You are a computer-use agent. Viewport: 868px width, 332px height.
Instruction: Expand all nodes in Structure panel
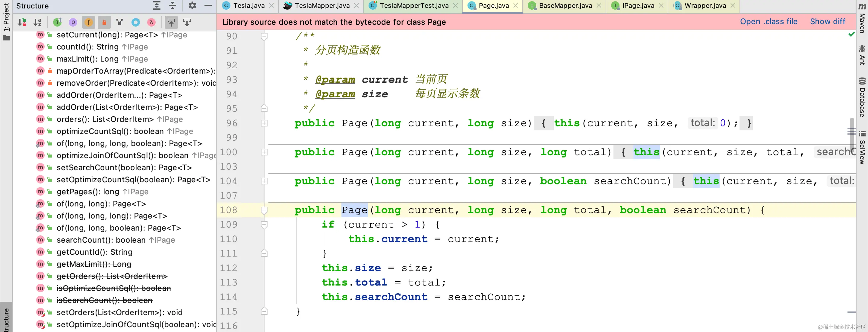(x=157, y=5)
